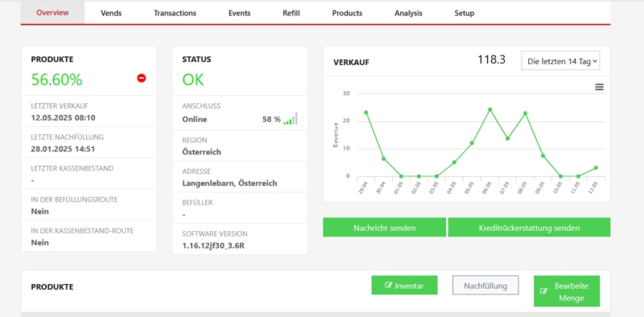Screen dimensions: 644x317
Task: Click the VERKAUF heading
Action: tap(351, 63)
